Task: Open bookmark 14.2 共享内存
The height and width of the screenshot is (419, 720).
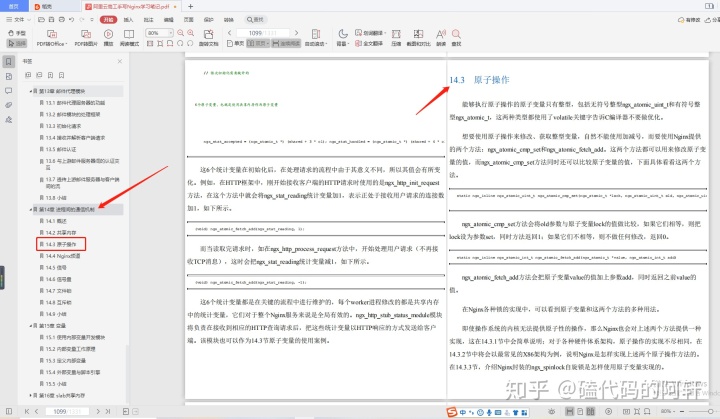Action: [x=61, y=233]
